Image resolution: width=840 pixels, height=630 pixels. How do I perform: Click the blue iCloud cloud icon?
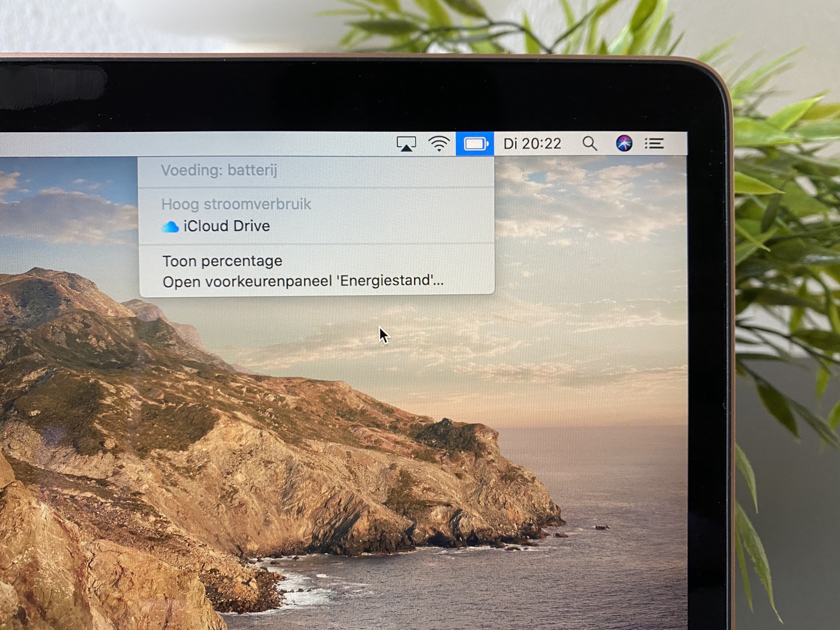(170, 227)
